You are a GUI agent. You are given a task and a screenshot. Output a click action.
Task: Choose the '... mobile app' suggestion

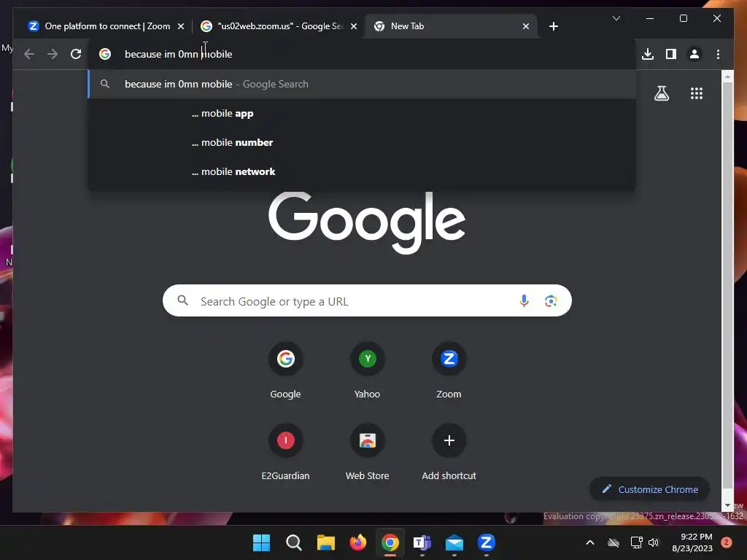[362, 113]
